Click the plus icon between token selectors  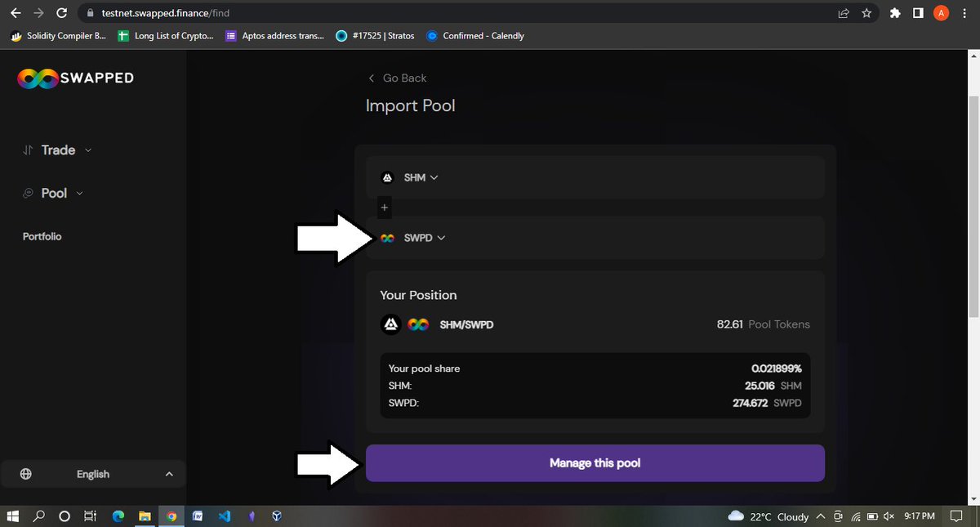pos(385,208)
